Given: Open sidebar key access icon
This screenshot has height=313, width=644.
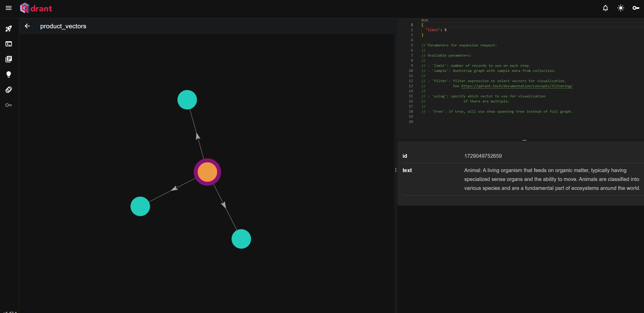Looking at the screenshot, I should (9, 105).
